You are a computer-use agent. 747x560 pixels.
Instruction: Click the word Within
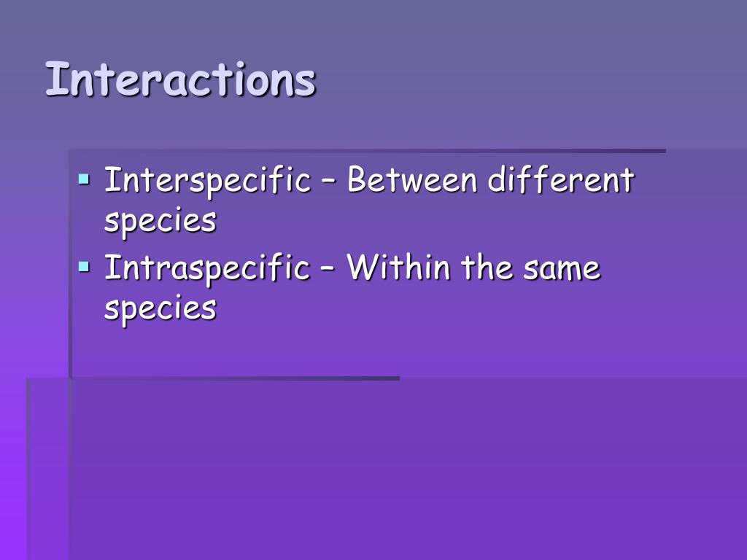(399, 267)
